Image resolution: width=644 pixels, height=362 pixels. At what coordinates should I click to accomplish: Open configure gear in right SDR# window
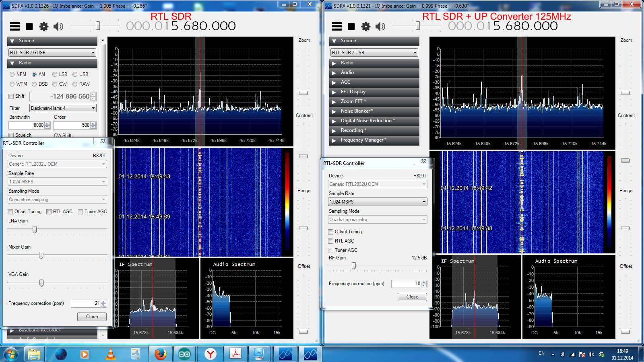[x=365, y=27]
